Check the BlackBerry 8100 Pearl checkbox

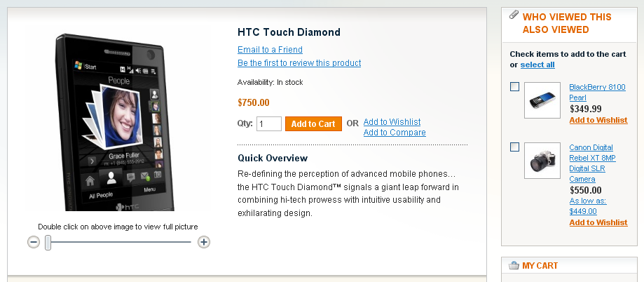(x=514, y=87)
